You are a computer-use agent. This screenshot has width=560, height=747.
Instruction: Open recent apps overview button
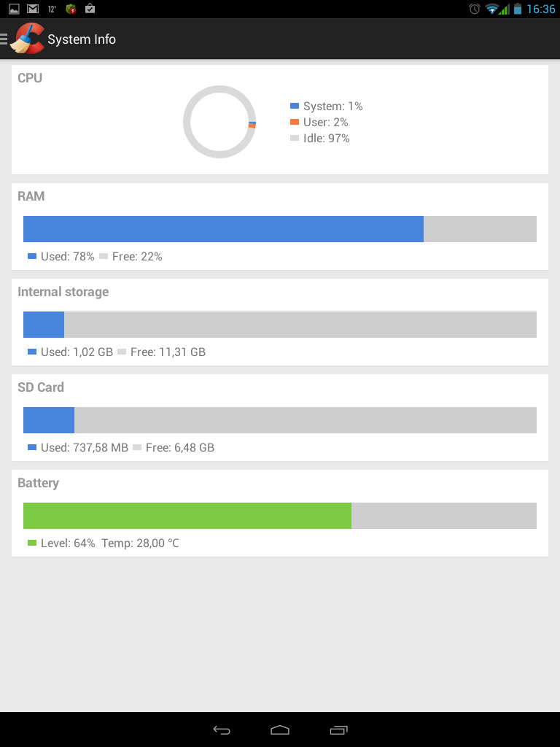[338, 729]
